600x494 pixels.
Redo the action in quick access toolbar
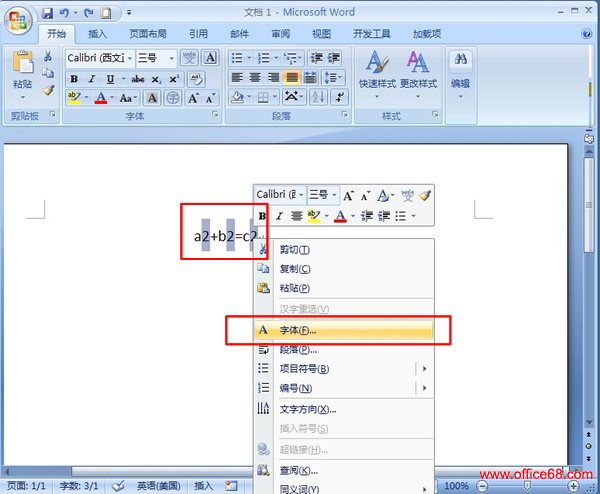[89, 13]
